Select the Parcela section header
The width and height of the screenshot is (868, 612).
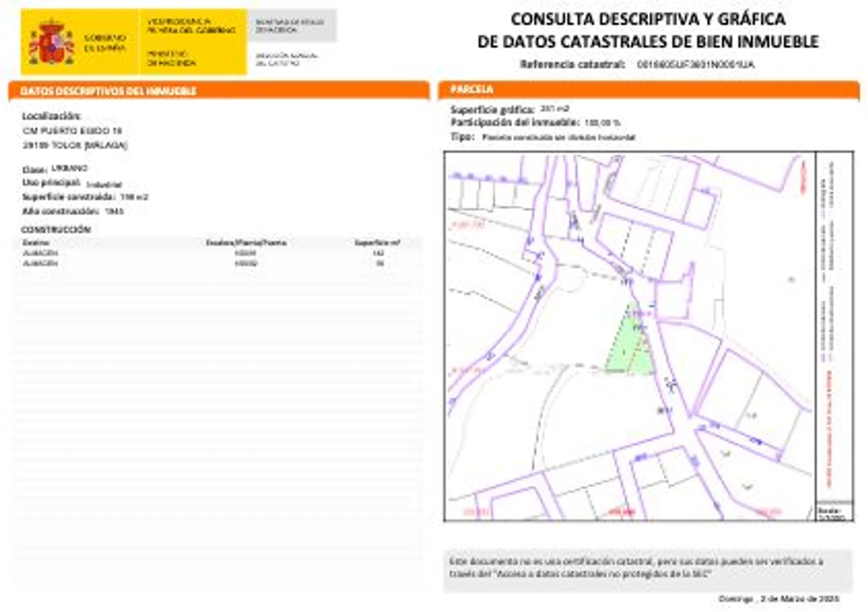[x=472, y=89]
